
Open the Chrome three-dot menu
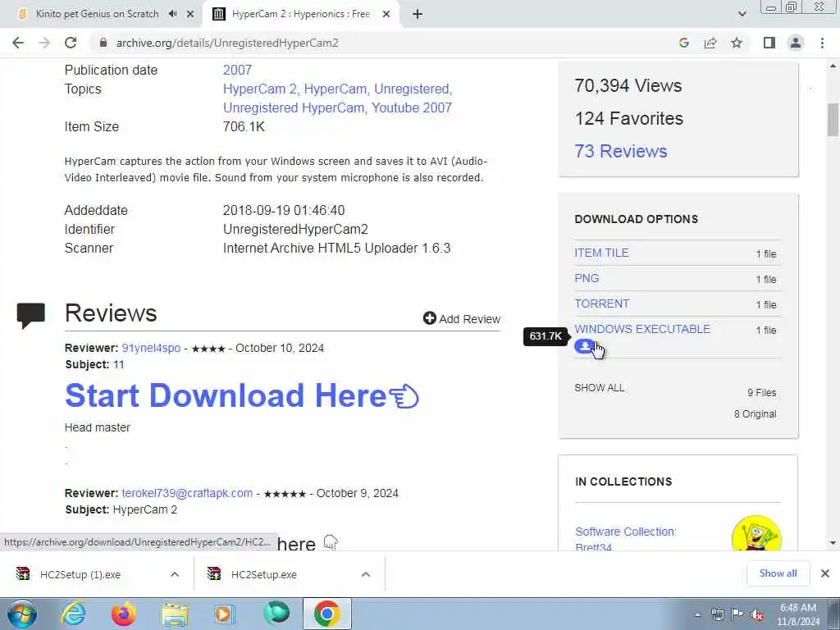[x=822, y=43]
